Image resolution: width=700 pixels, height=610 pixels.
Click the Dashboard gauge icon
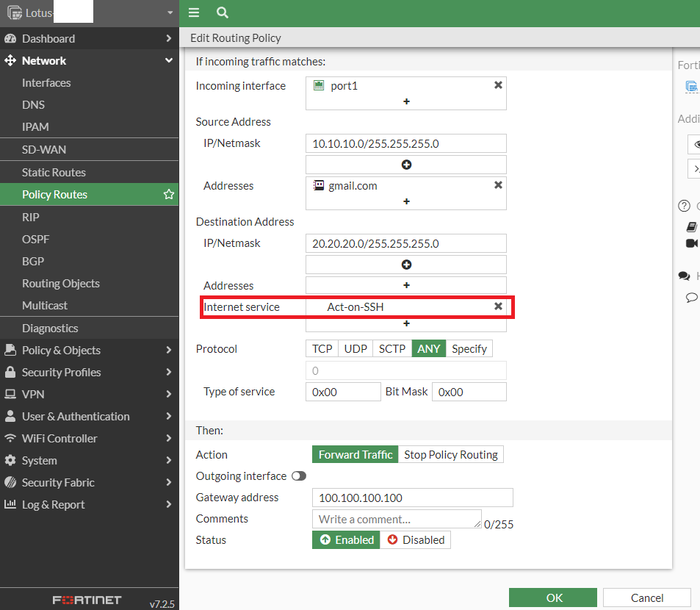[10, 38]
